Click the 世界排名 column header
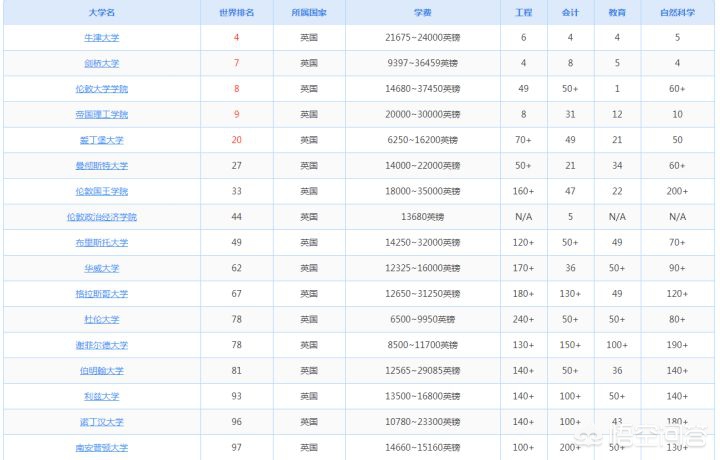Image resolution: width=720 pixels, height=460 pixels. point(236,12)
